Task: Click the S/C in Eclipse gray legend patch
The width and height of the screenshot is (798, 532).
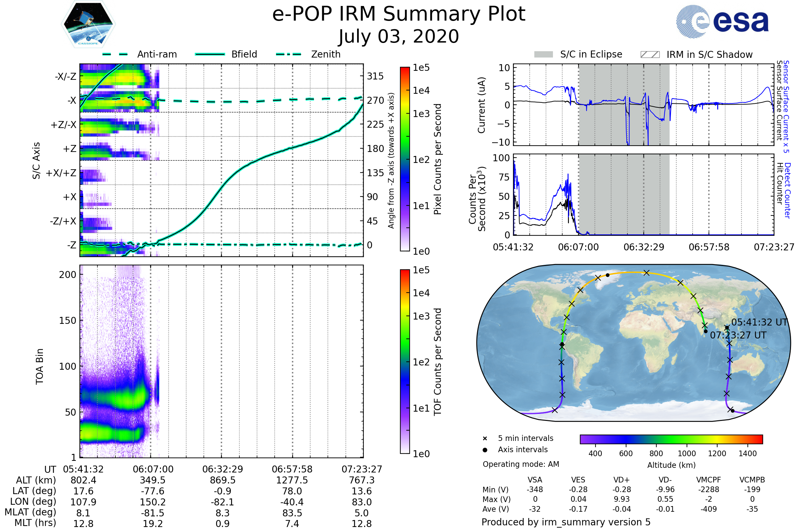Action: coord(544,55)
